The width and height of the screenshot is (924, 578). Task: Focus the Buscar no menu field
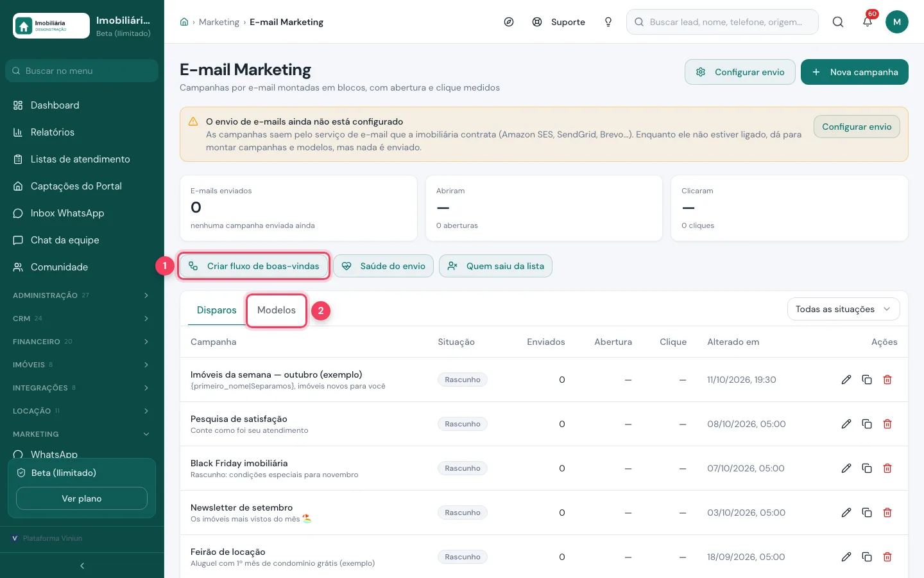pyautogui.click(x=82, y=71)
